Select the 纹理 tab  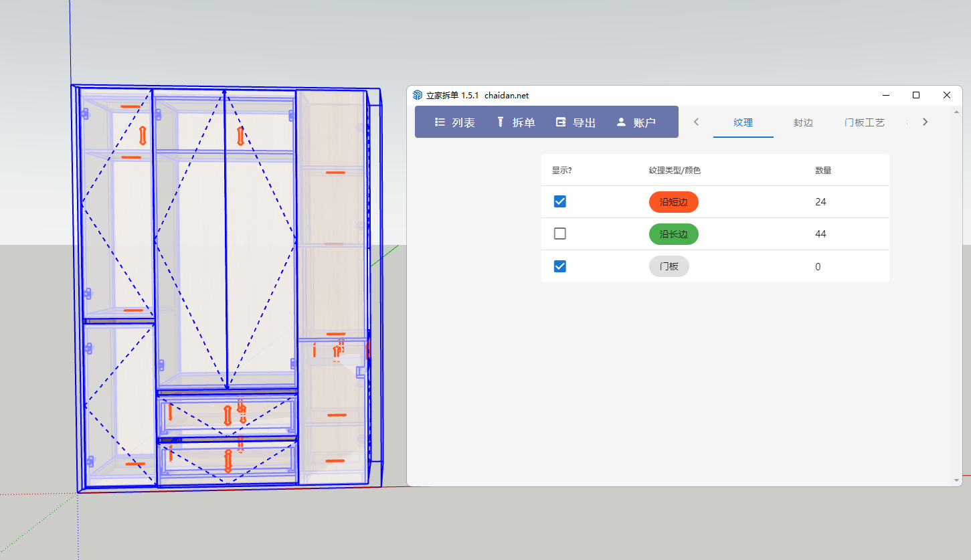[x=743, y=122]
